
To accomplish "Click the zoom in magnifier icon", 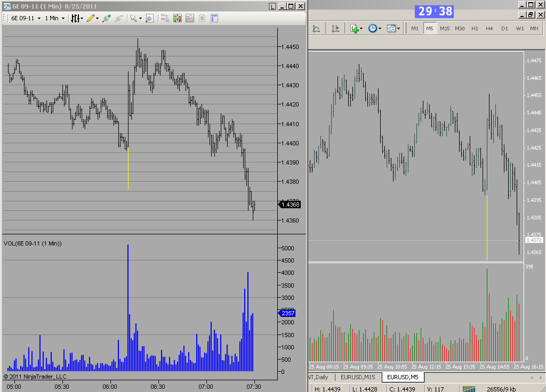I will click(x=106, y=19).
